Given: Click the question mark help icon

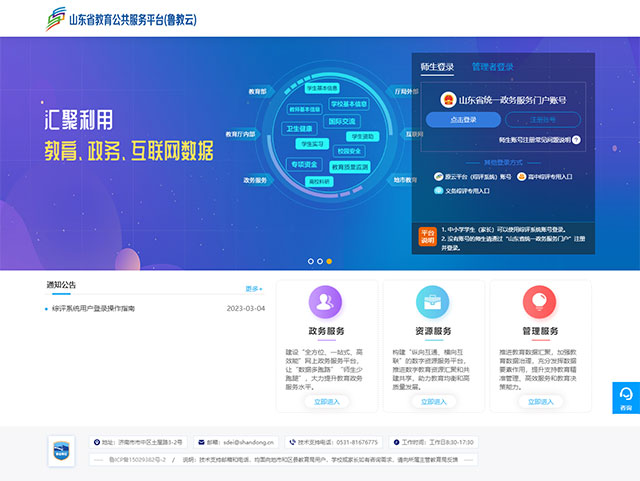Looking at the screenshot, I should coord(576,141).
